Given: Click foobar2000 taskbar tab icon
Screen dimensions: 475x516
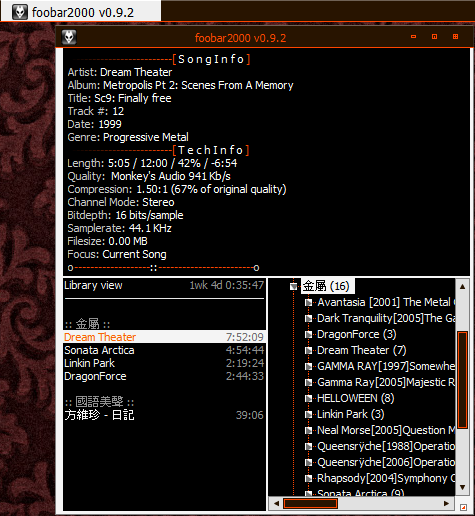Looking at the screenshot, I should point(20,12).
